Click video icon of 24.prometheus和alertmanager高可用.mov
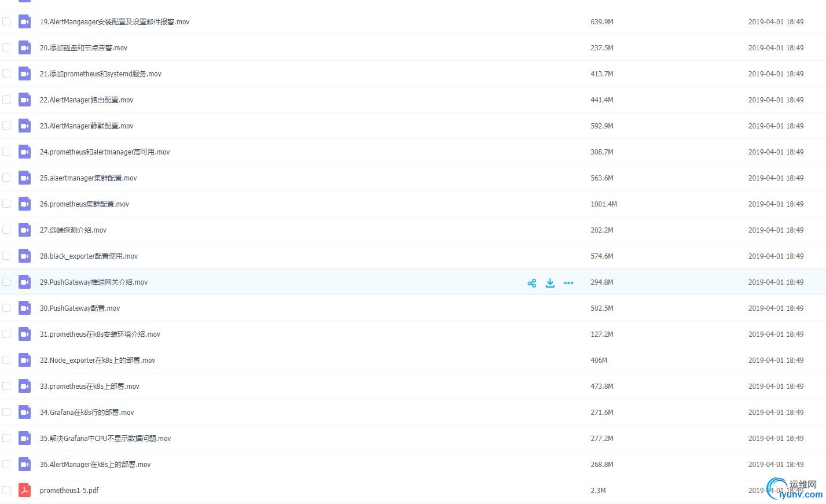826x504 pixels. pyautogui.click(x=24, y=152)
